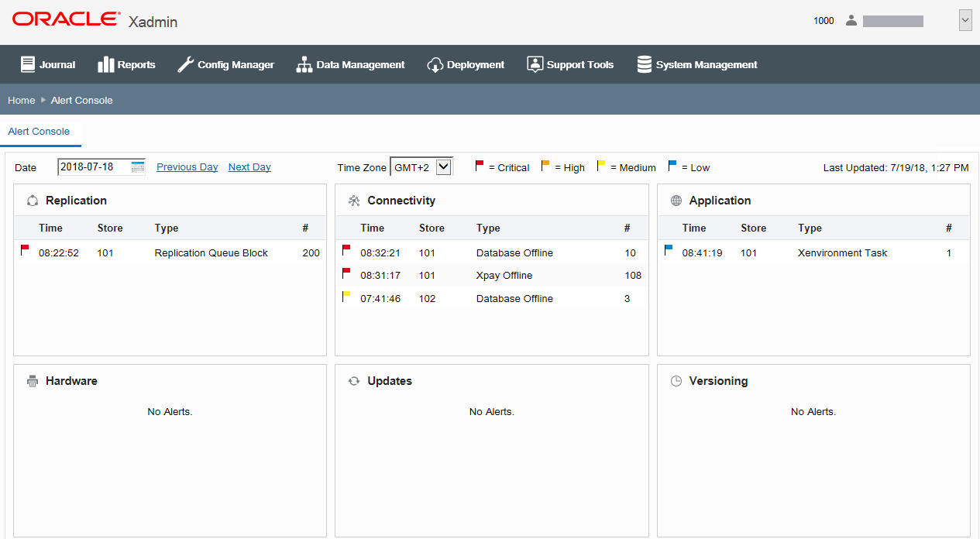
Task: Click the Journal book icon
Action: (x=28, y=64)
